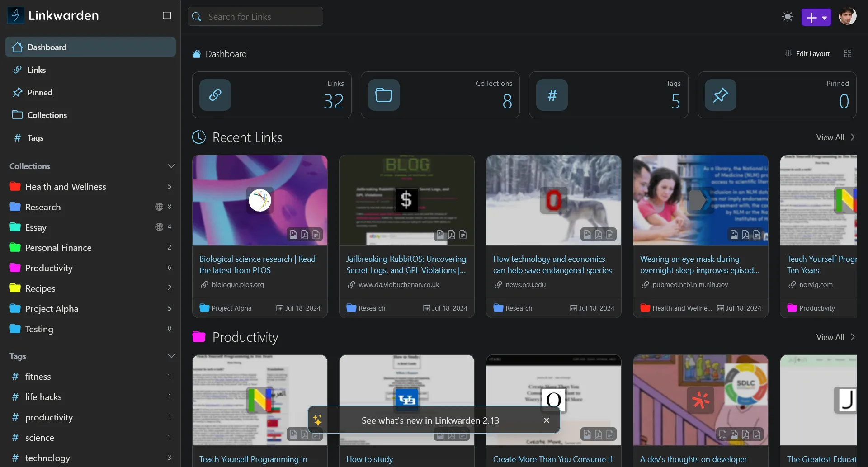Click View All for Recent Links
Screen dimensions: 868x467
pyautogui.click(x=835, y=137)
